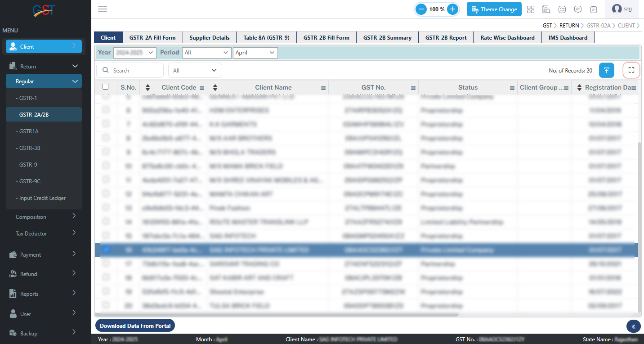644x344 pixels.
Task: Click the zoom out minus icon
Action: [x=421, y=9]
